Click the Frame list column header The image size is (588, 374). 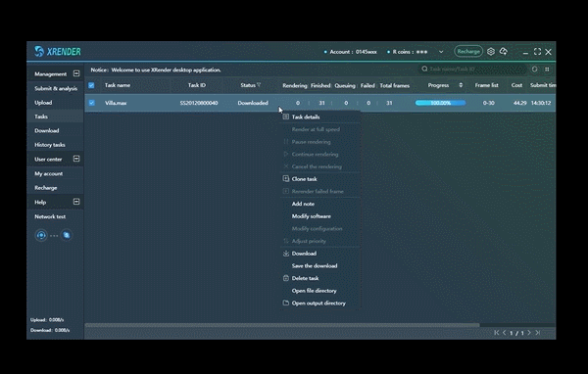pos(486,85)
